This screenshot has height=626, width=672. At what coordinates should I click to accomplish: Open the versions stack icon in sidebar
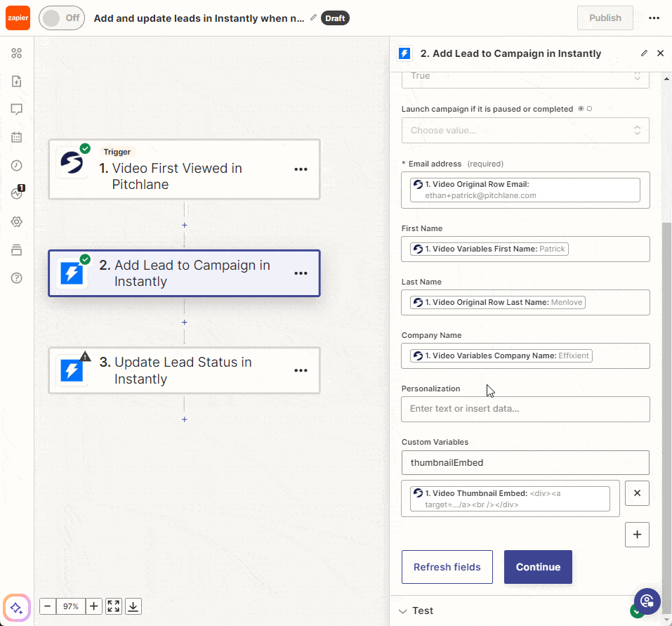click(17, 250)
